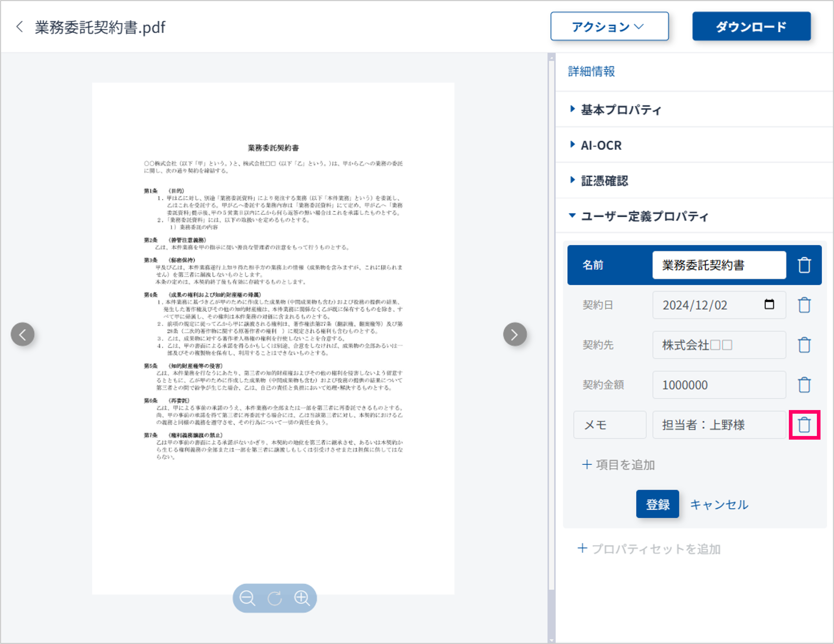The image size is (834, 644).
Task: Expand the 証憑確認 section
Action: point(604,181)
